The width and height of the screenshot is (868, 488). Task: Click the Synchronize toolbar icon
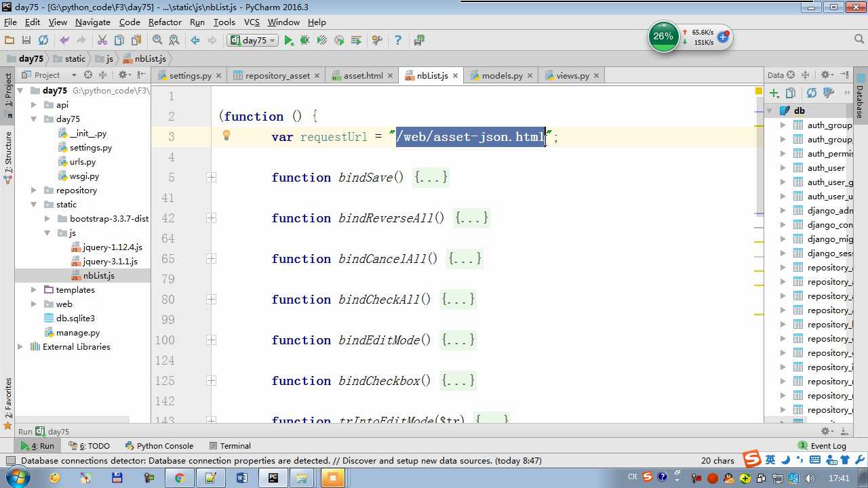point(43,41)
